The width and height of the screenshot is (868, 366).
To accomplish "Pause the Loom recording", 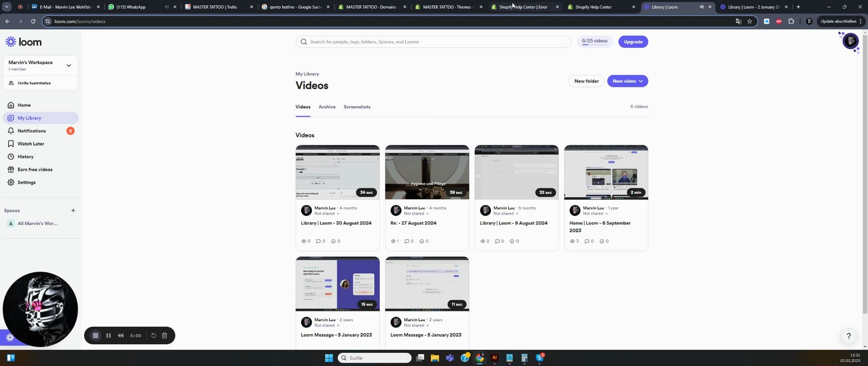I will [x=108, y=335].
